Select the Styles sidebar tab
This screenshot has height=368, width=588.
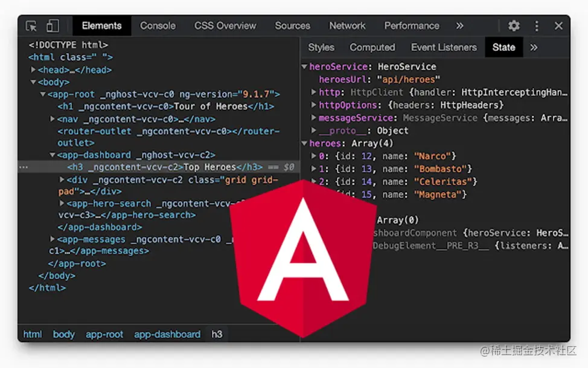point(321,47)
